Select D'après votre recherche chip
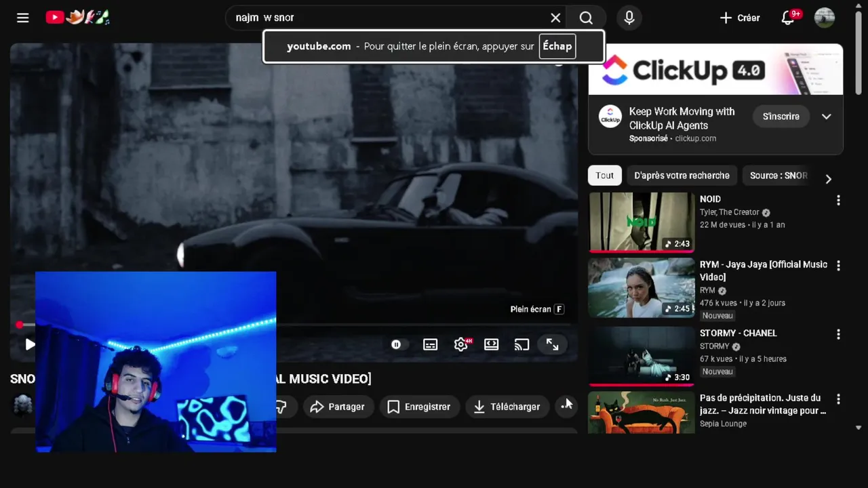Viewport: 868px width, 488px height. [x=682, y=176]
